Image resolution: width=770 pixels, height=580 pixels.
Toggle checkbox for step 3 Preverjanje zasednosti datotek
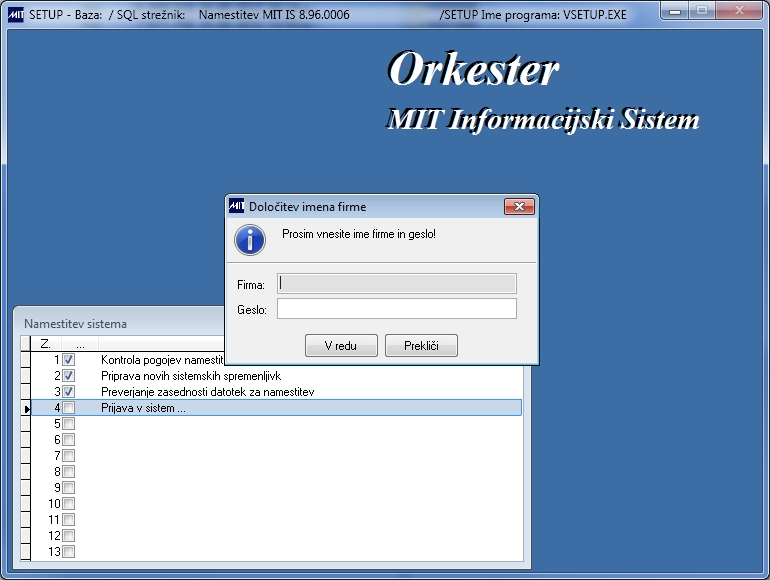coord(69,392)
